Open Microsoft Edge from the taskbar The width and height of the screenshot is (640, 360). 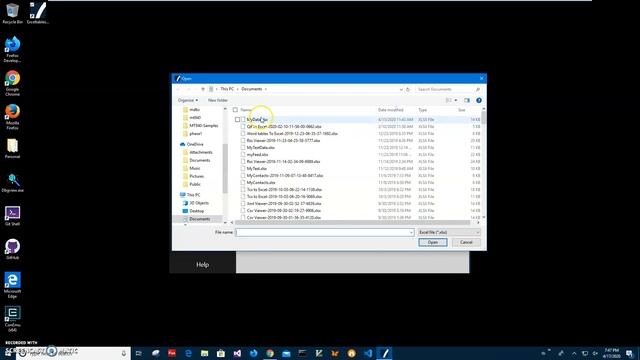(x=188, y=353)
